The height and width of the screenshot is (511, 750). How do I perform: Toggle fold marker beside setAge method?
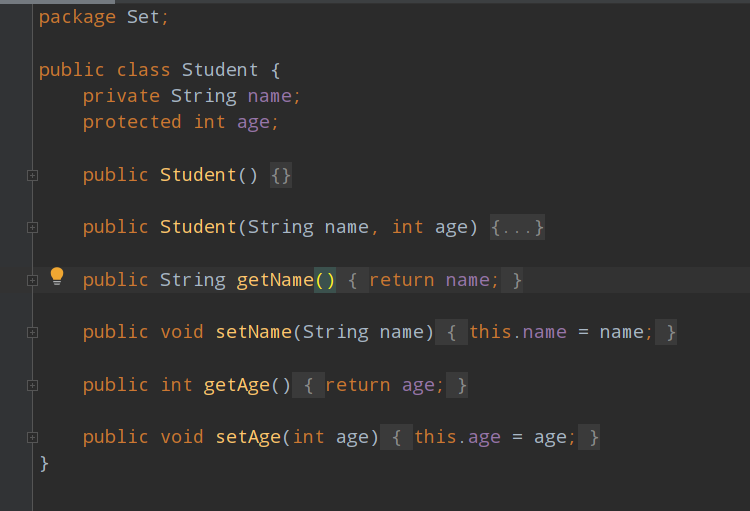click(x=32, y=437)
